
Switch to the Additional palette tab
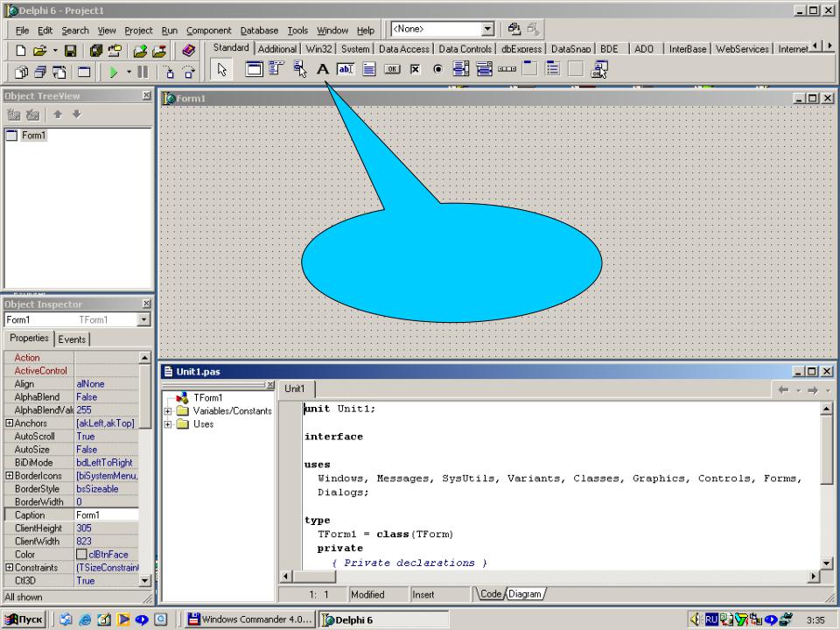pyautogui.click(x=277, y=49)
